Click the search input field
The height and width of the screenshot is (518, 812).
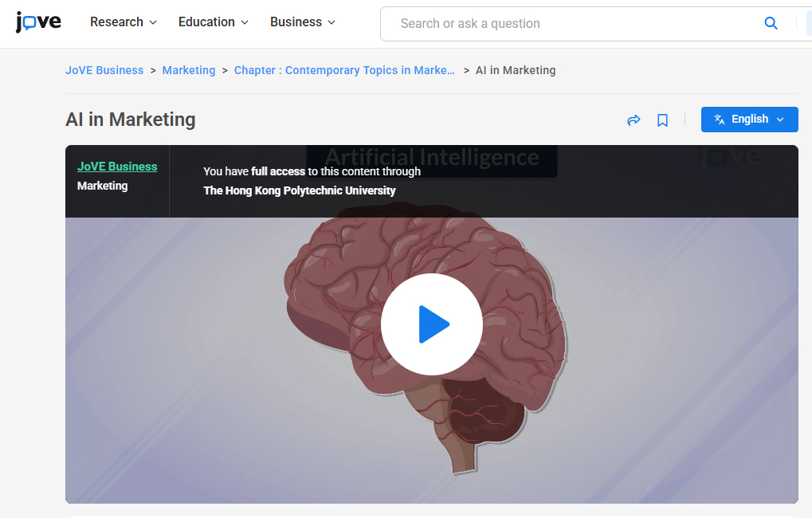point(558,23)
